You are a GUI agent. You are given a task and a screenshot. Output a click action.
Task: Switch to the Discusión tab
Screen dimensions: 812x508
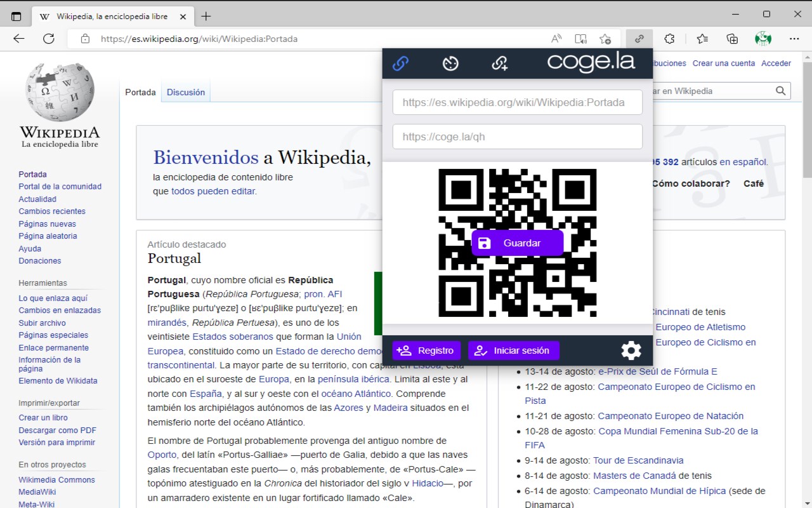[x=186, y=92]
